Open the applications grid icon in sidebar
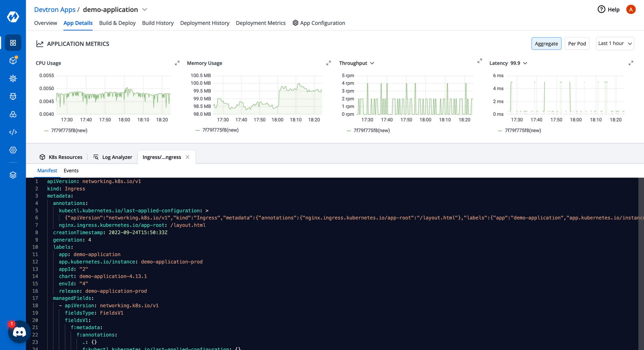The height and width of the screenshot is (350, 644). [13, 43]
